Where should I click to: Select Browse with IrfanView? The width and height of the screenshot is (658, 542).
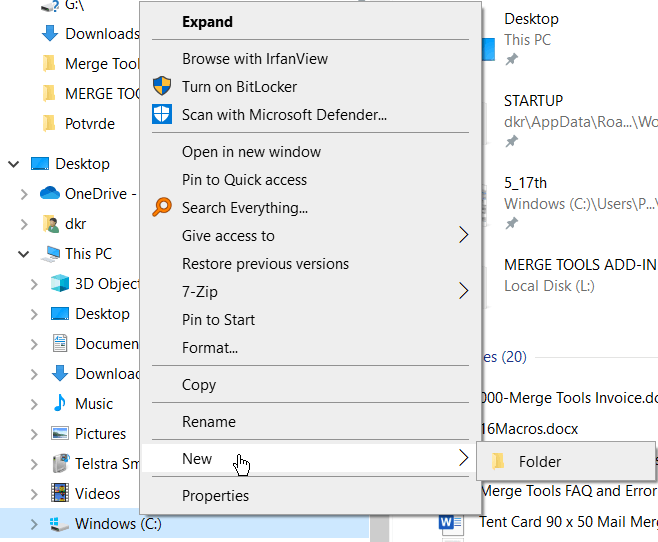311,58
